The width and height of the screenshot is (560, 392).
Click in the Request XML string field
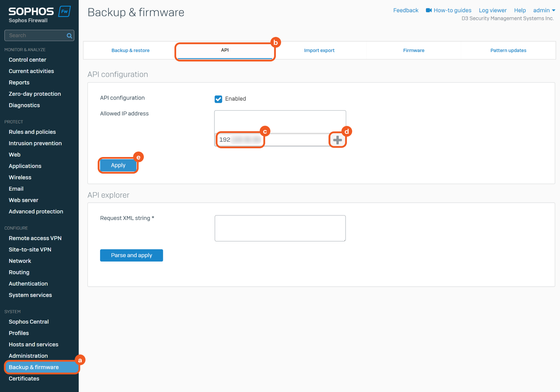click(280, 228)
